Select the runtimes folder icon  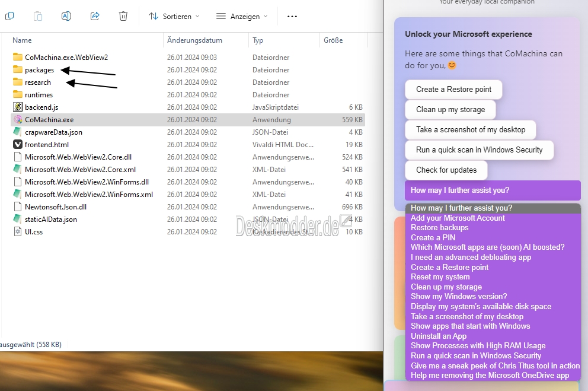click(x=18, y=94)
